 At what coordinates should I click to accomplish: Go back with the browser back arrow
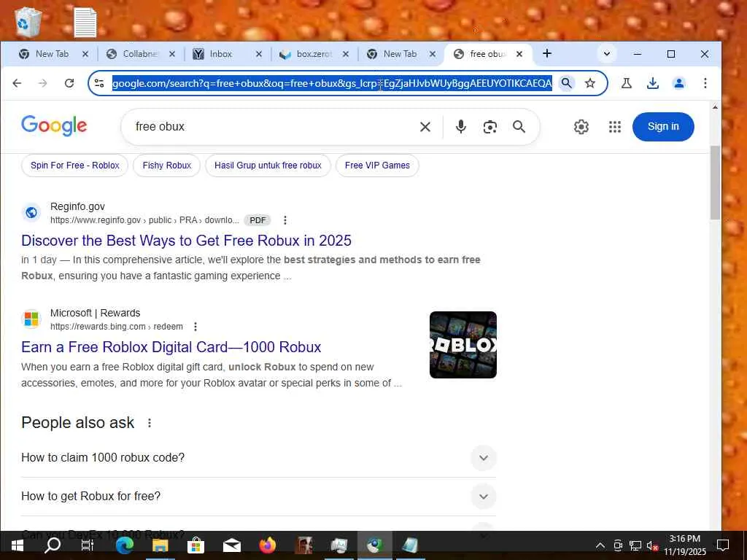18,83
